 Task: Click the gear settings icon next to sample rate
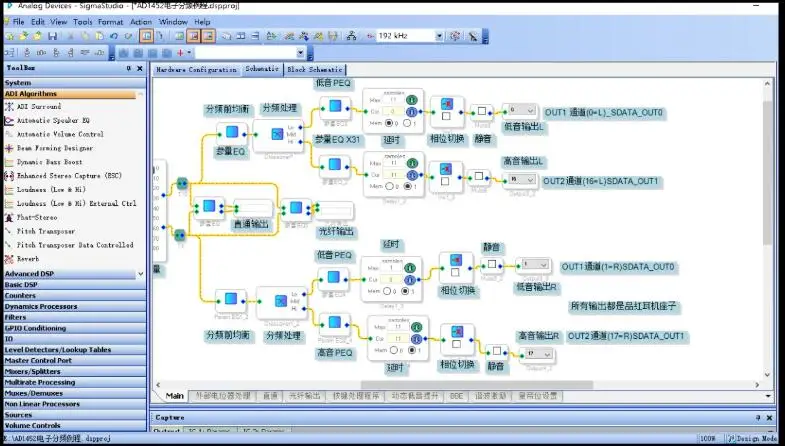click(455, 36)
